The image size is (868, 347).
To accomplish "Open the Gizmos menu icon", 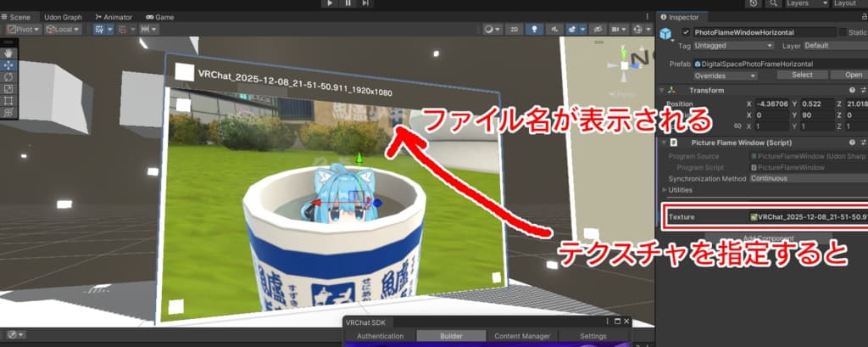I will [637, 30].
